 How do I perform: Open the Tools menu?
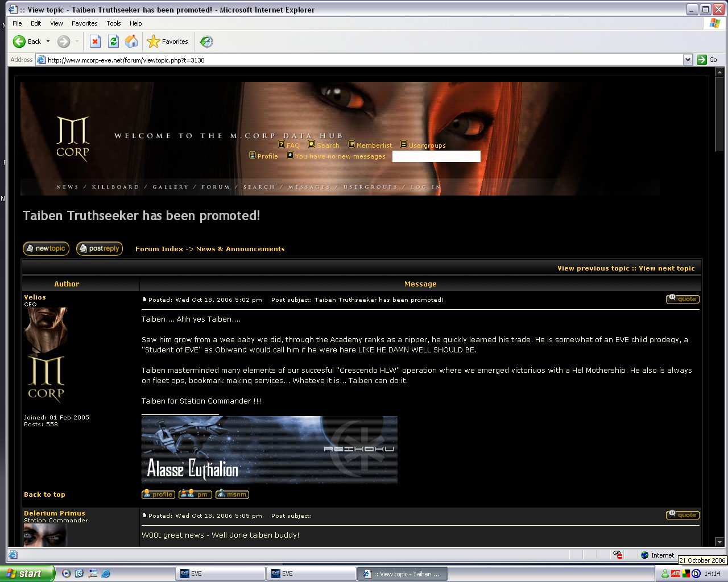[114, 23]
